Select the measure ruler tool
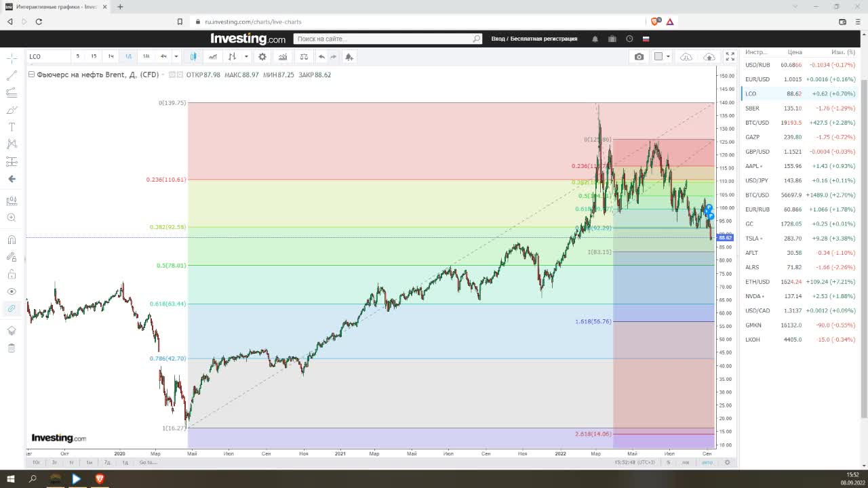Viewport: 868px width, 488px height. pyautogui.click(x=12, y=201)
